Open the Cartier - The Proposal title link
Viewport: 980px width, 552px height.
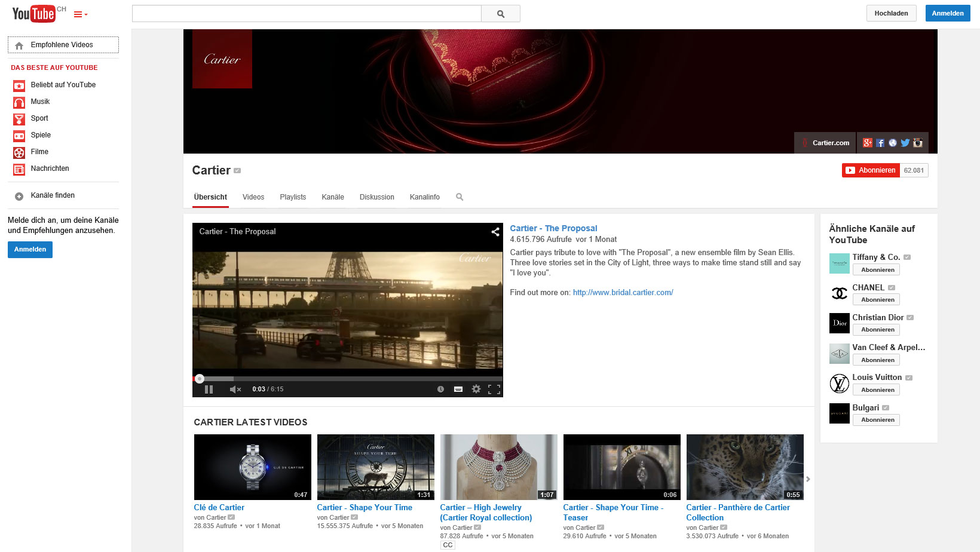point(553,228)
